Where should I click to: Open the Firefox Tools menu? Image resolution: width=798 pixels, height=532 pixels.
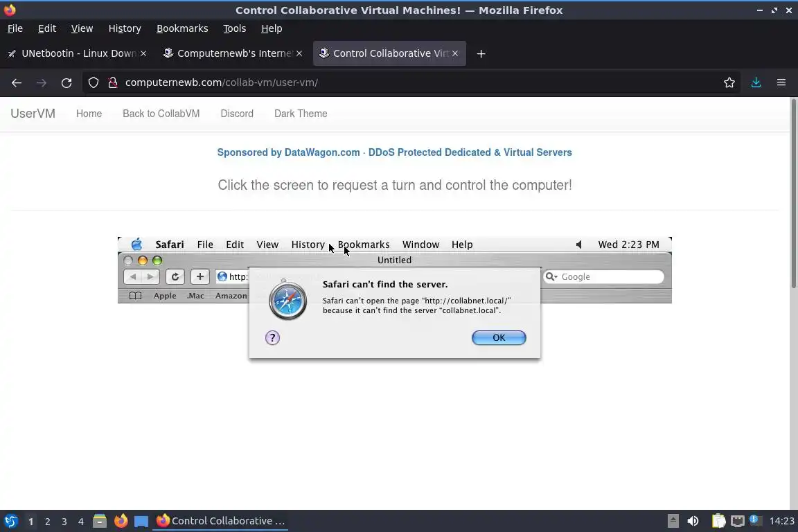click(235, 28)
